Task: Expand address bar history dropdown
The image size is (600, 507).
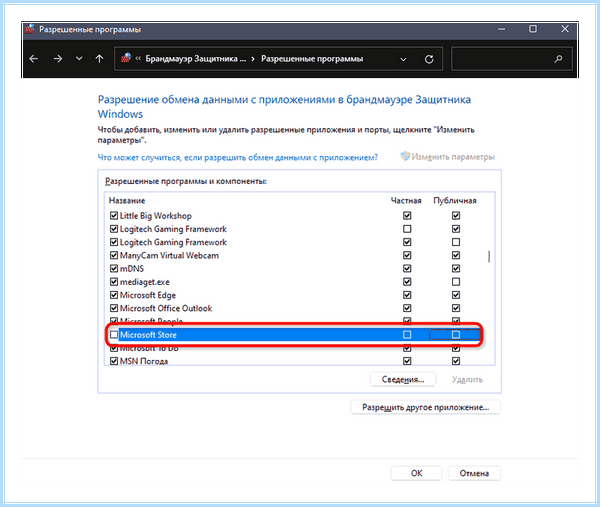Action: [x=403, y=59]
